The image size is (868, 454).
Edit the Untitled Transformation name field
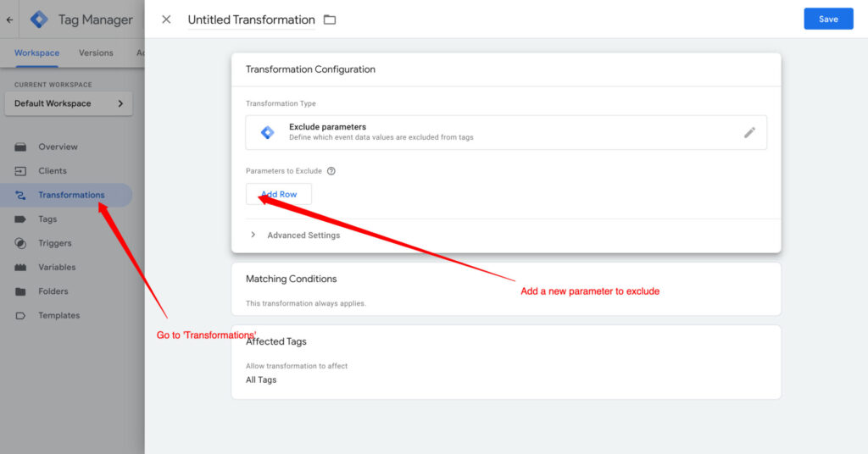point(251,20)
